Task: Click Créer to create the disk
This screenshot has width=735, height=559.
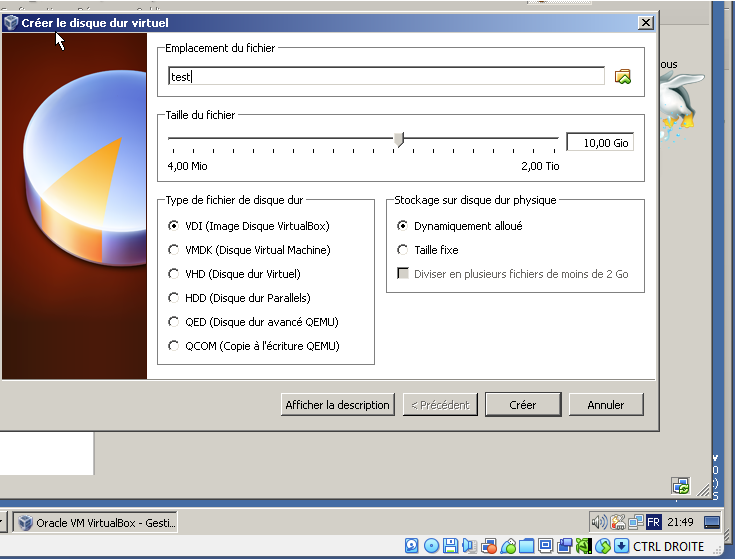Action: (x=523, y=404)
